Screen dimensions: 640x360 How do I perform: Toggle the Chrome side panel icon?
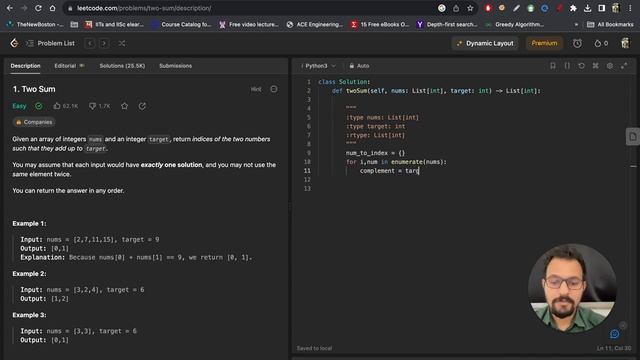click(602, 8)
